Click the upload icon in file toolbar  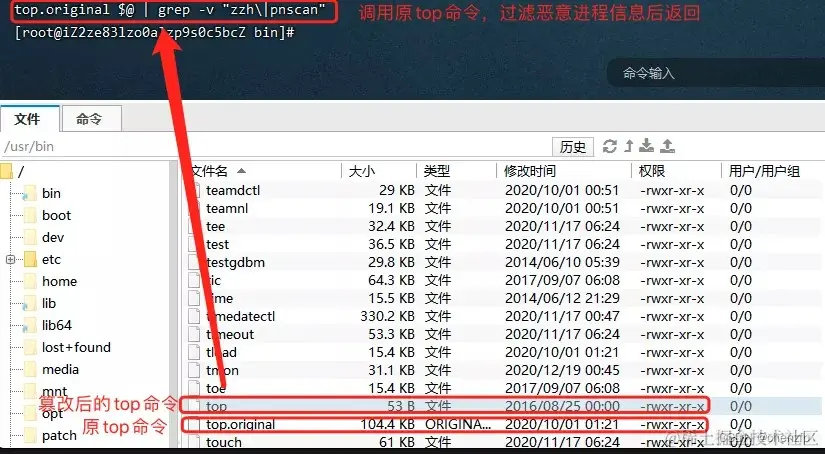pos(667,146)
